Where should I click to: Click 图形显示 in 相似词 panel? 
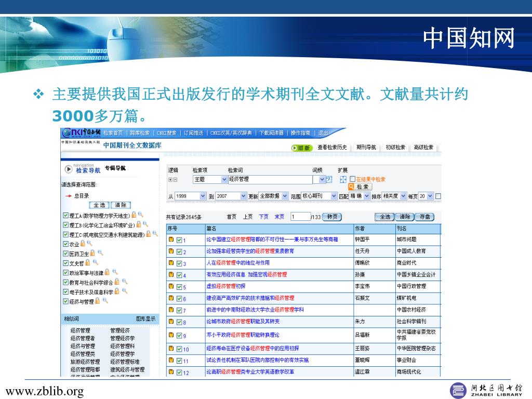(145, 318)
